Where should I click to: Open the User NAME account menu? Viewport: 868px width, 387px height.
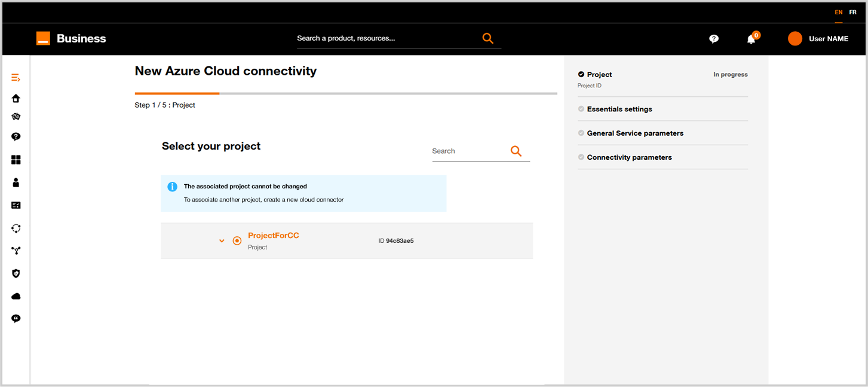(x=818, y=39)
